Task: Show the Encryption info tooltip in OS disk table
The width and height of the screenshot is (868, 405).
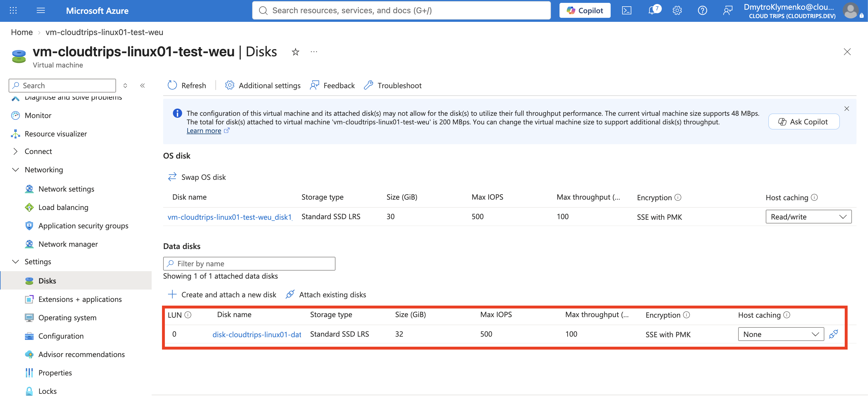Action: 678,197
